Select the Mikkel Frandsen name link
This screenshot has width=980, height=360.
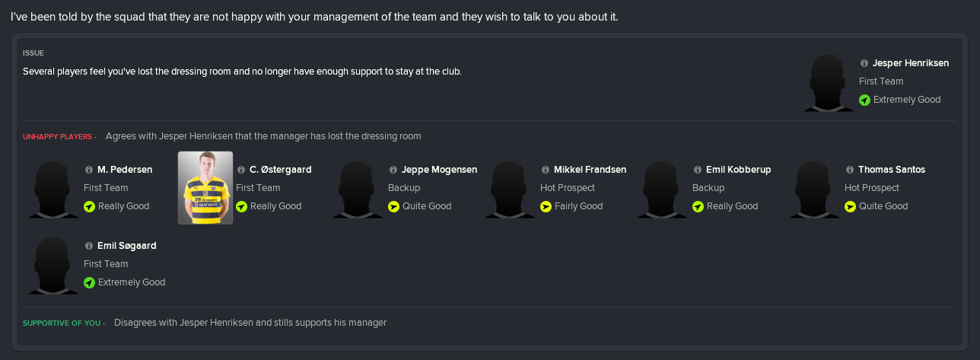click(590, 170)
